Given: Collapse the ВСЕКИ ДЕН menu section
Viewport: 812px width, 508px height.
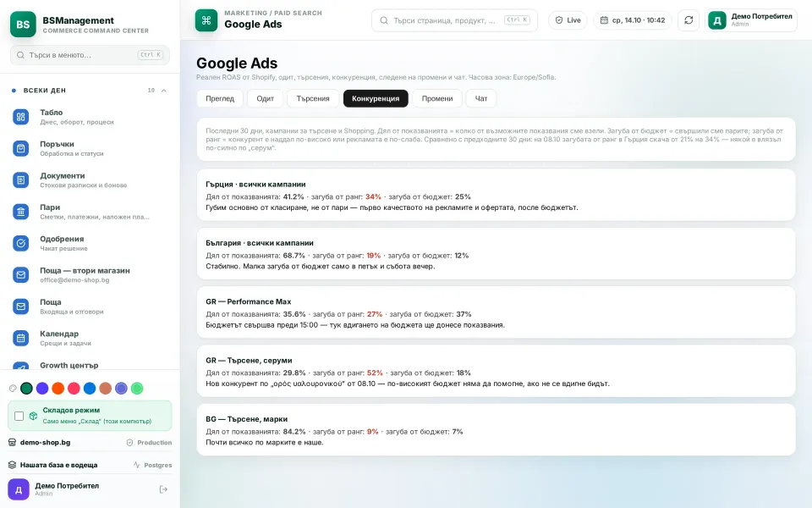Looking at the screenshot, I should click(x=163, y=91).
